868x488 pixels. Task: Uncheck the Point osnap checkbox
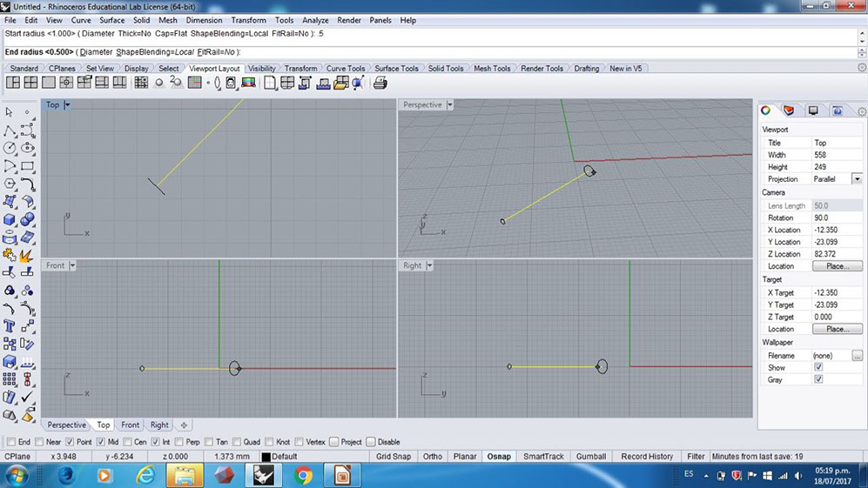coord(70,442)
